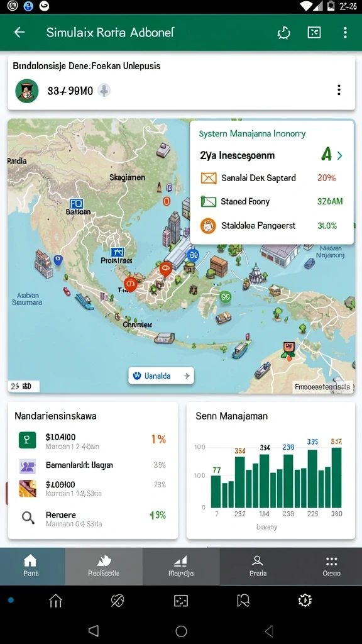Tap the green avatar on profile card
Image resolution: width=362 pixels, height=644 pixels.
[27, 91]
